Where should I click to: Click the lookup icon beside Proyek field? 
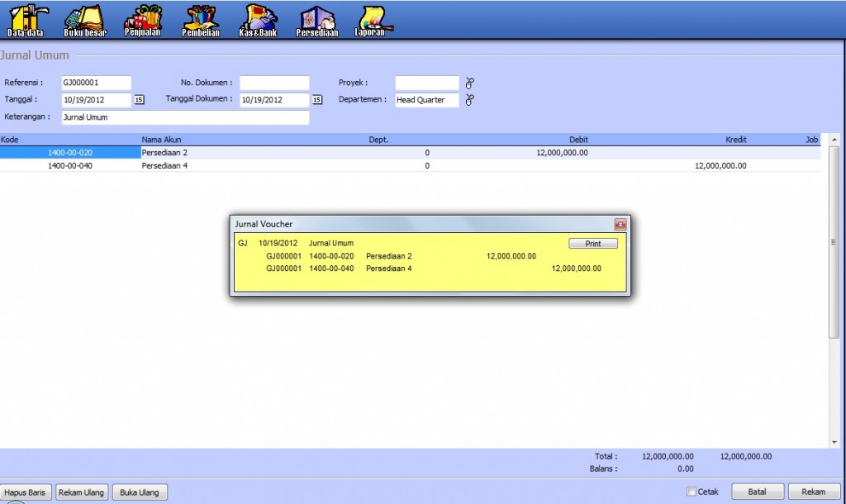pyautogui.click(x=470, y=83)
